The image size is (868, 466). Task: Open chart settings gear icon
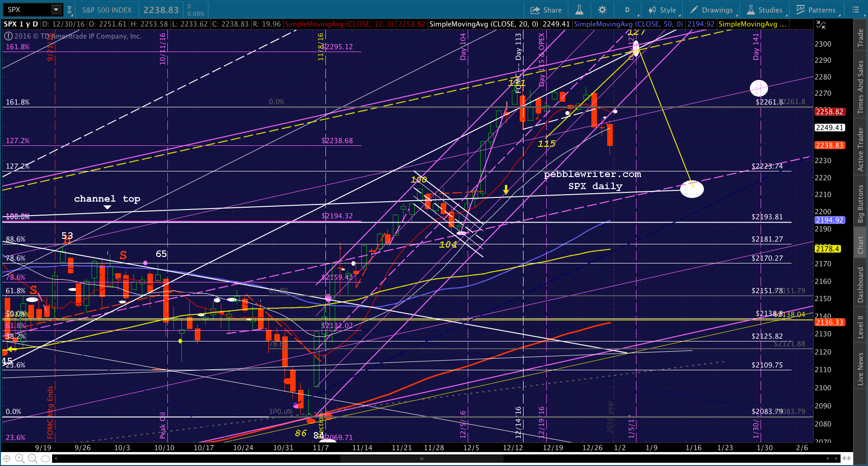click(x=602, y=10)
